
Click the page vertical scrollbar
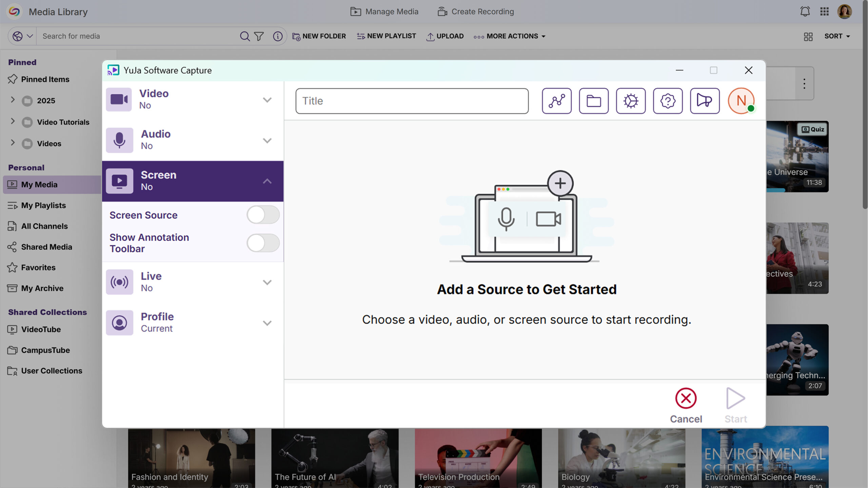tap(865, 105)
